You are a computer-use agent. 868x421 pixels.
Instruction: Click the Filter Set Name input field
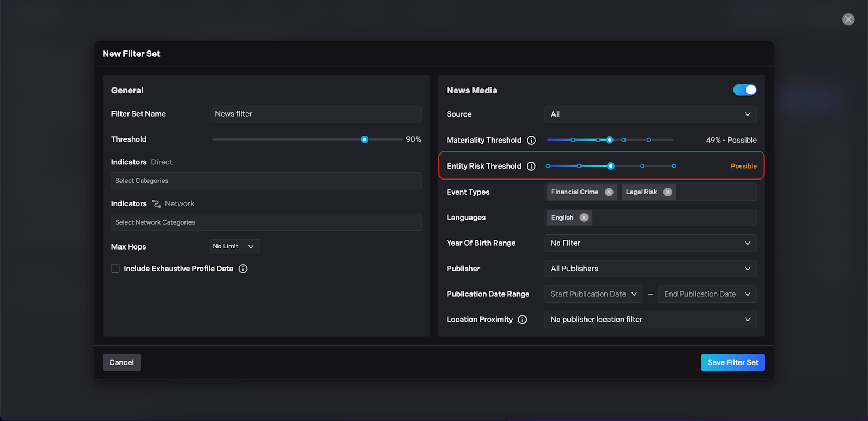[315, 114]
